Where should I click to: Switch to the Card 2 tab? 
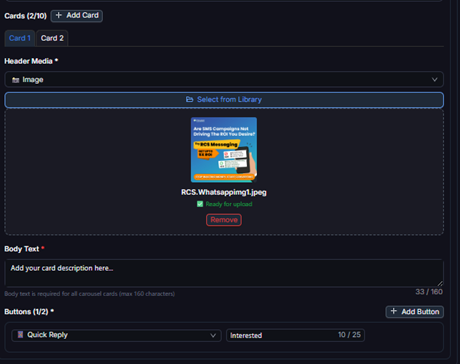(x=52, y=38)
